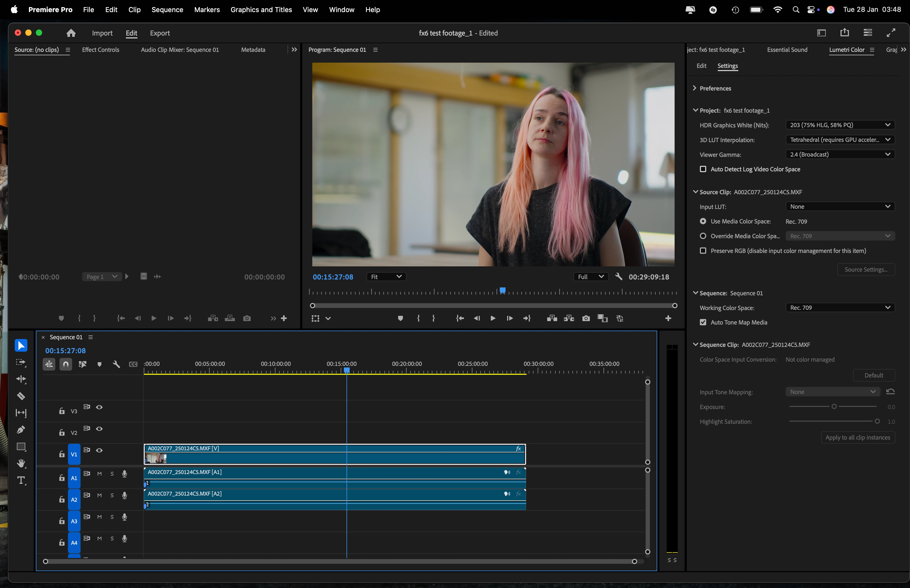Expand the Preferences section

[695, 88]
